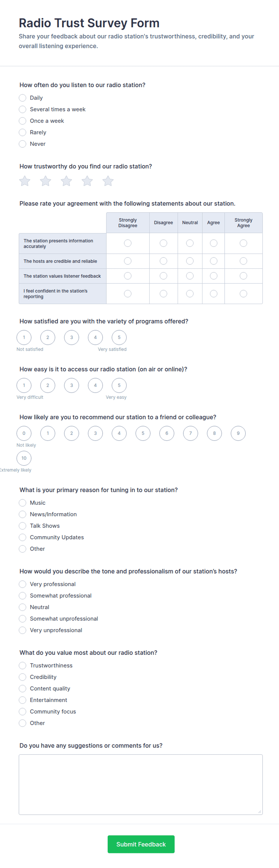Select 10 on the recommendation likelihood scale
The height and width of the screenshot is (868, 279).
tap(24, 458)
